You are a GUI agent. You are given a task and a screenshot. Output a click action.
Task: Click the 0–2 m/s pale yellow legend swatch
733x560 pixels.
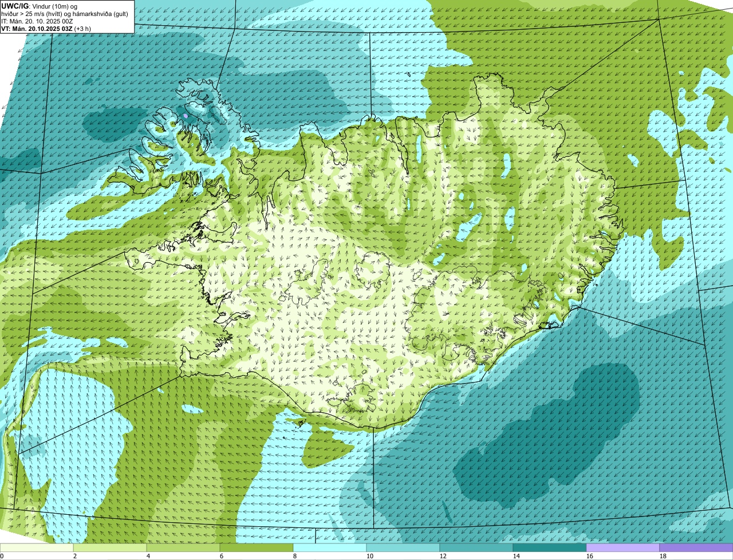(37, 547)
